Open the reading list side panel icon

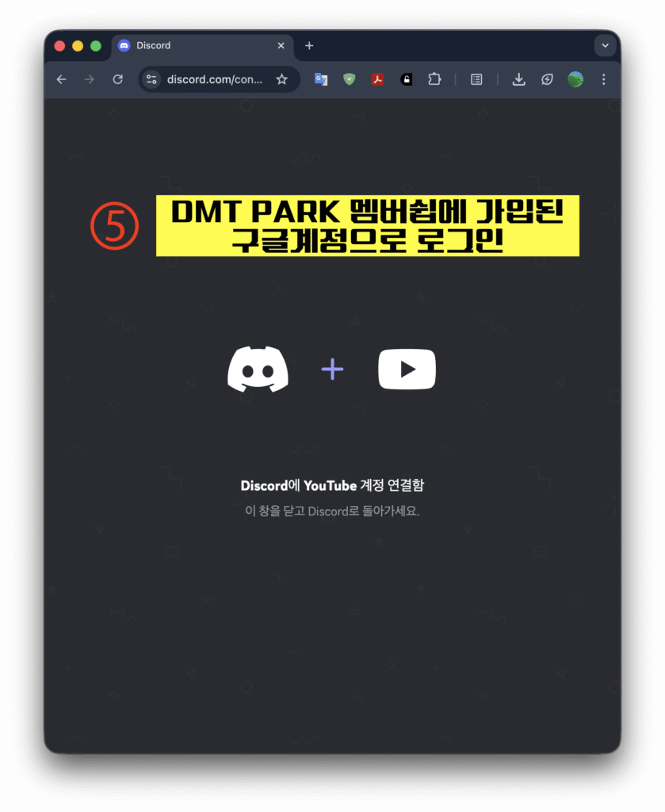tap(476, 79)
